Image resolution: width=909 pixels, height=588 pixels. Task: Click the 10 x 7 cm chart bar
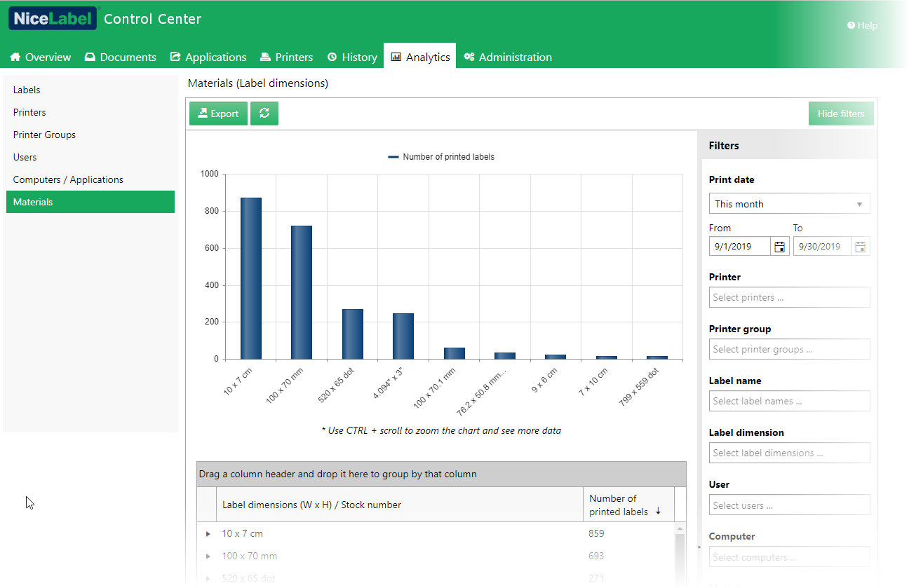click(251, 278)
